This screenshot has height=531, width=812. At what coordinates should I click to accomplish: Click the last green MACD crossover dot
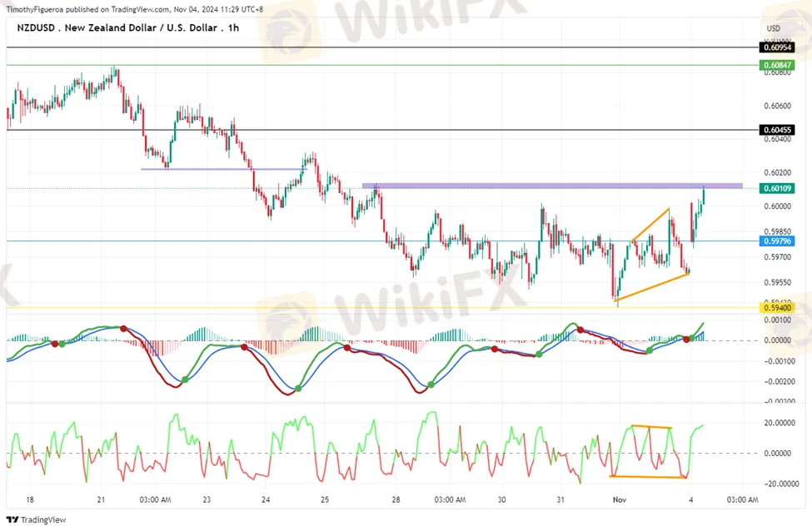tap(692, 338)
